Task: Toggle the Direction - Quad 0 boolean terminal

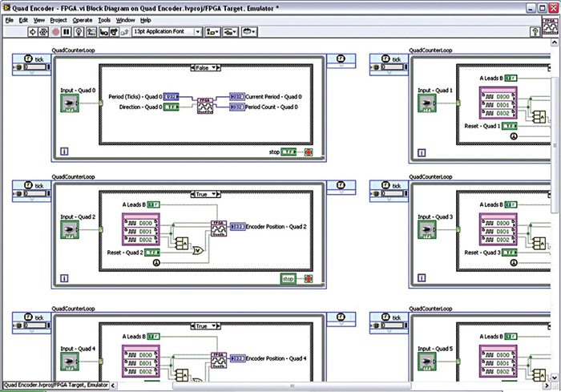Action: coord(172,107)
